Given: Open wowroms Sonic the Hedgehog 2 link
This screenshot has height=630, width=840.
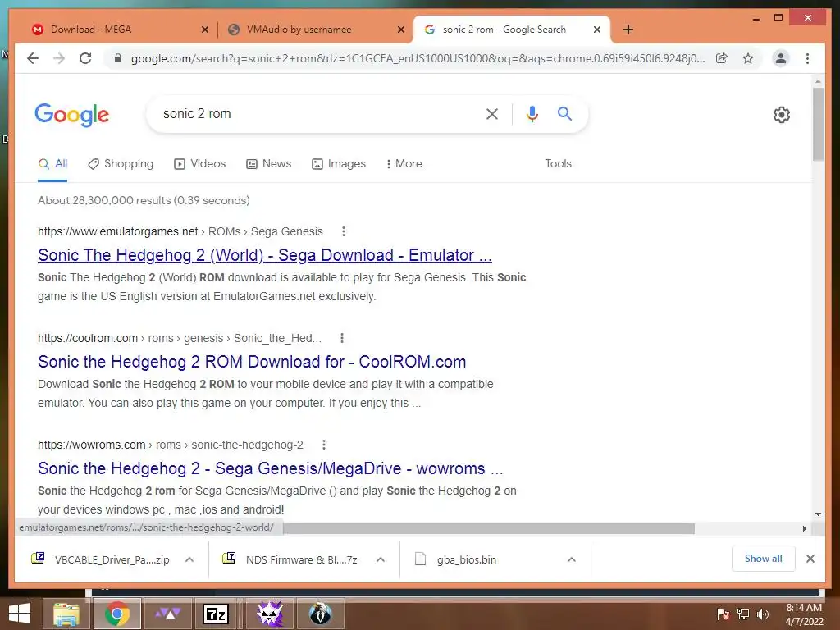Looking at the screenshot, I should click(x=271, y=468).
